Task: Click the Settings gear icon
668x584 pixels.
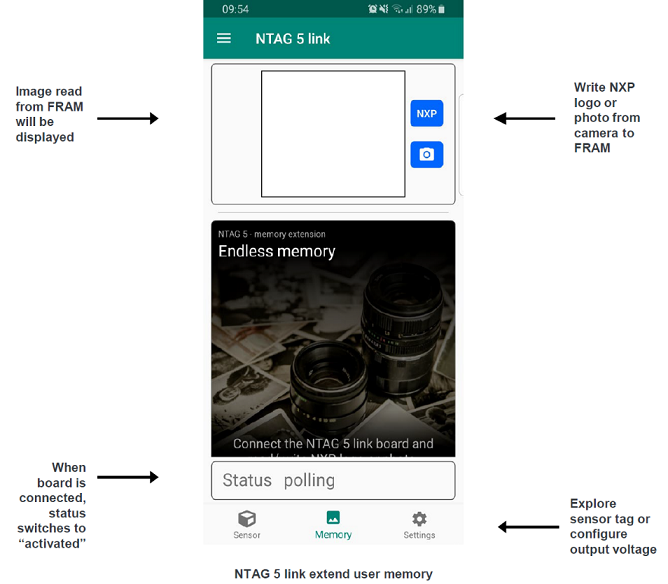Action: 419,519
